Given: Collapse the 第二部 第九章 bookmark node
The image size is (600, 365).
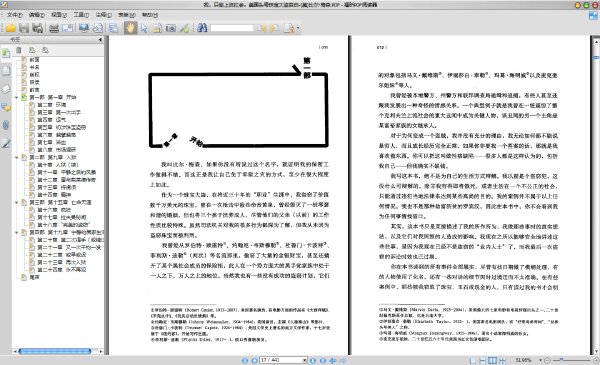Looking at the screenshot, I should [x=16, y=157].
